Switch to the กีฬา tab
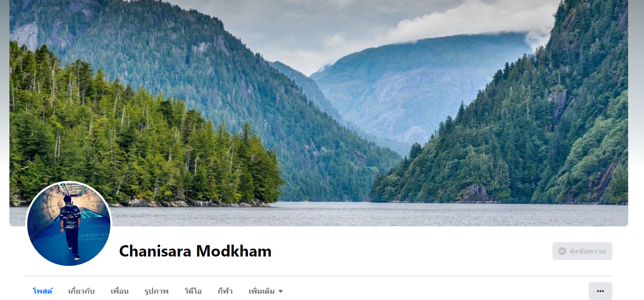Screen dimensions: 644x300 click(x=225, y=291)
